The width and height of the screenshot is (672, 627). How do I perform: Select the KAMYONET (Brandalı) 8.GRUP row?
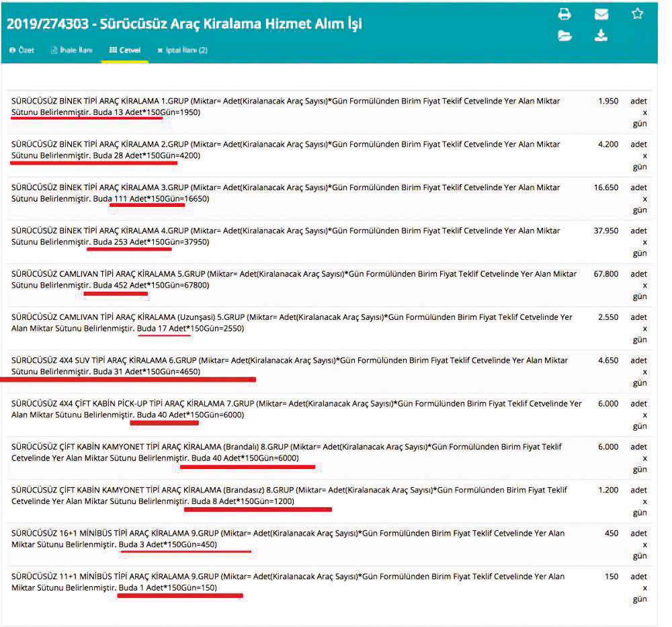pyautogui.click(x=286, y=452)
